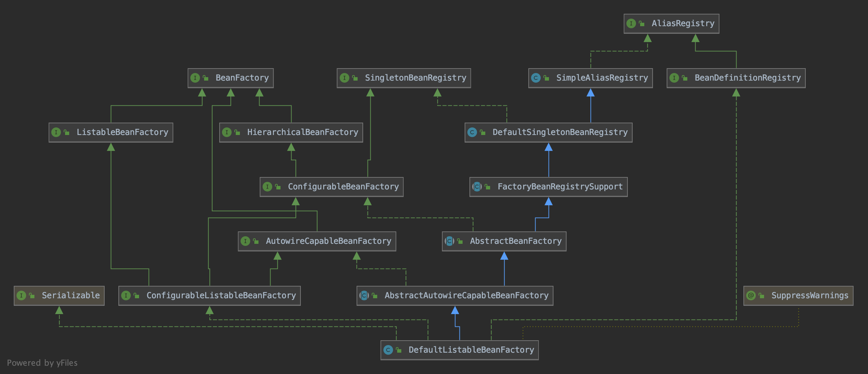Select the HierarchicalBeanFactory node
This screenshot has height=374, width=868.
pos(291,132)
